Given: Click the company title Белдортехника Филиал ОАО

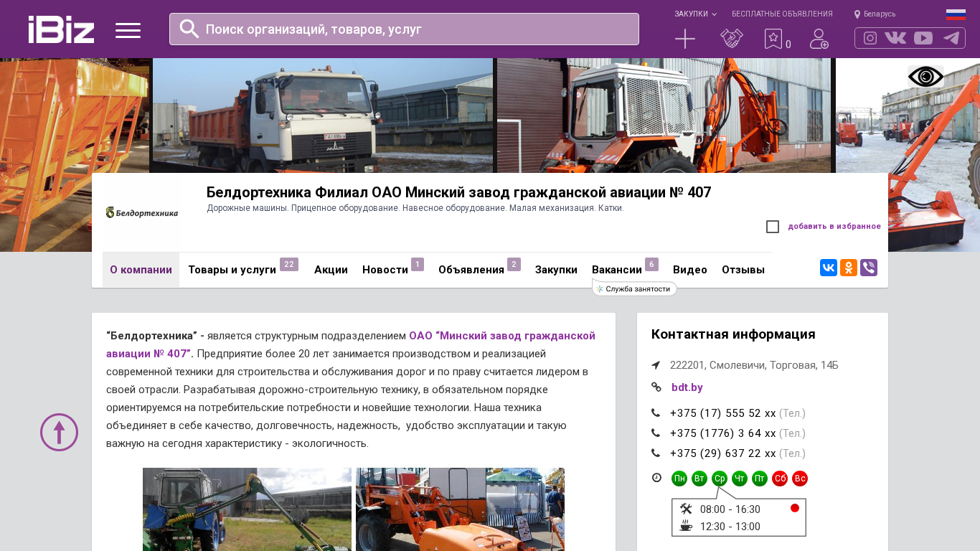Looking at the screenshot, I should [x=459, y=192].
